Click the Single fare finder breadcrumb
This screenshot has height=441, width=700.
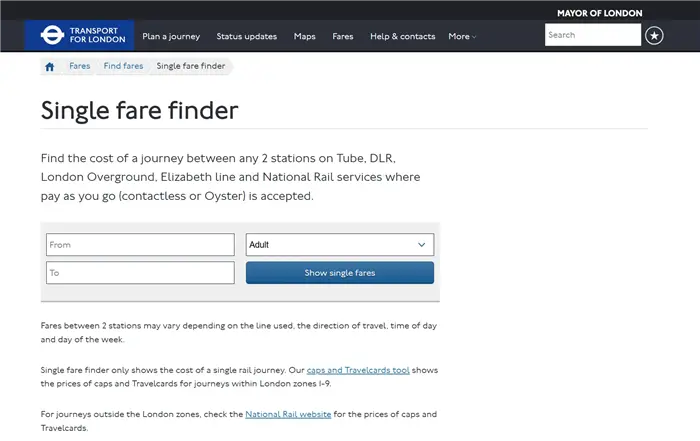point(191,66)
